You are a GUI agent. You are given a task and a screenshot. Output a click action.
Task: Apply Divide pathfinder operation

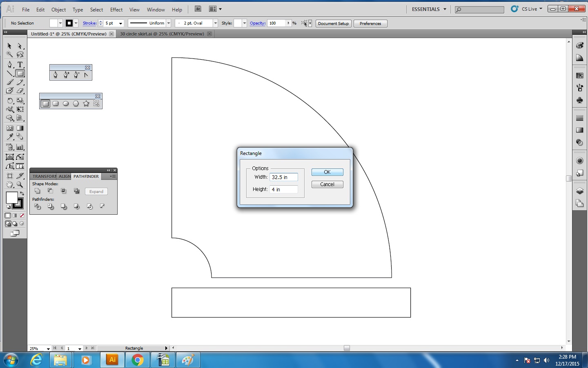click(x=38, y=206)
